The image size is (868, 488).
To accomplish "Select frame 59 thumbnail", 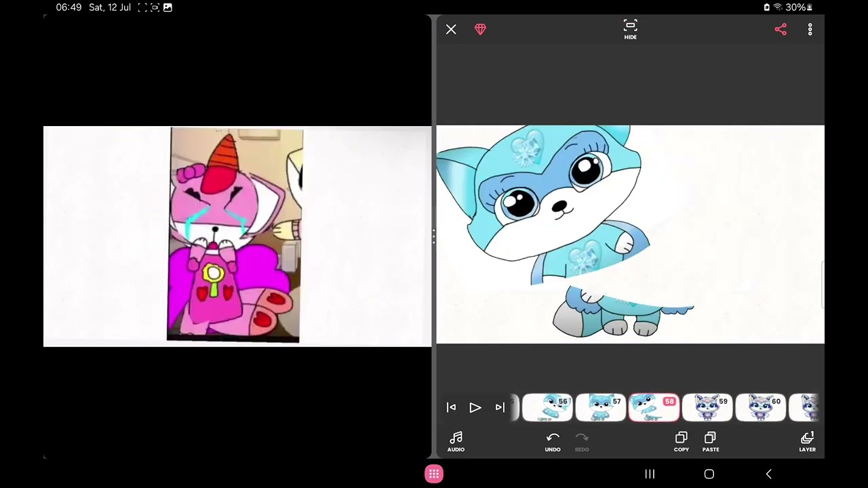I will click(707, 407).
